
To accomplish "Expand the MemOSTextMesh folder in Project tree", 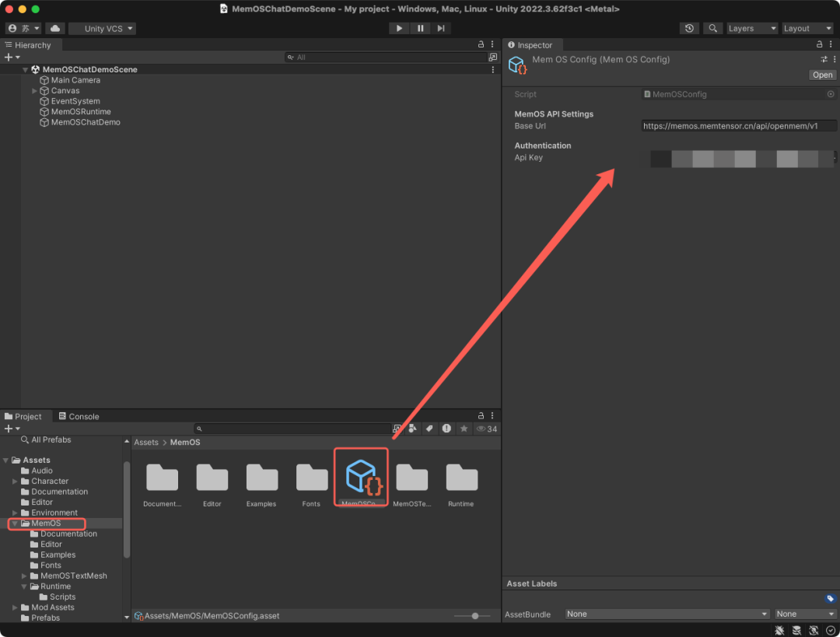I will pos(24,576).
